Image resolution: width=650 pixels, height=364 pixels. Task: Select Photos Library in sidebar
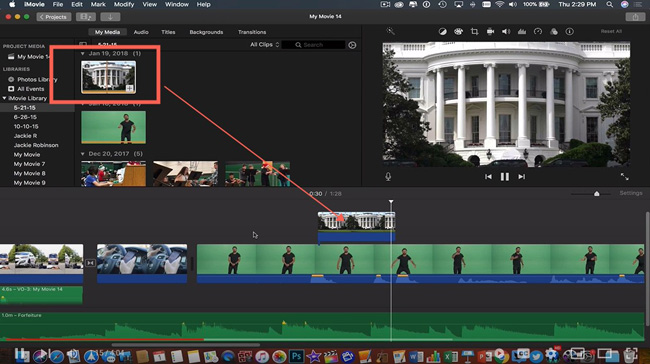[37, 79]
